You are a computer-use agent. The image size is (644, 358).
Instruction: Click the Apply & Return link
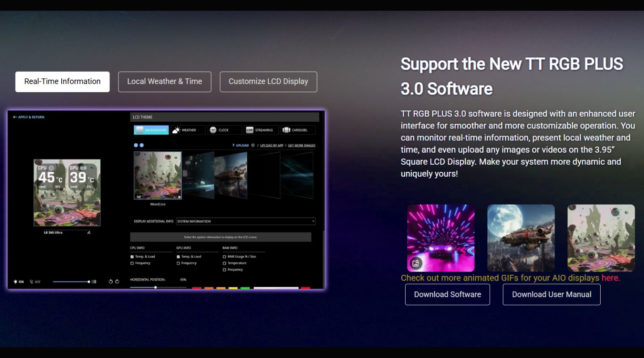tap(29, 117)
